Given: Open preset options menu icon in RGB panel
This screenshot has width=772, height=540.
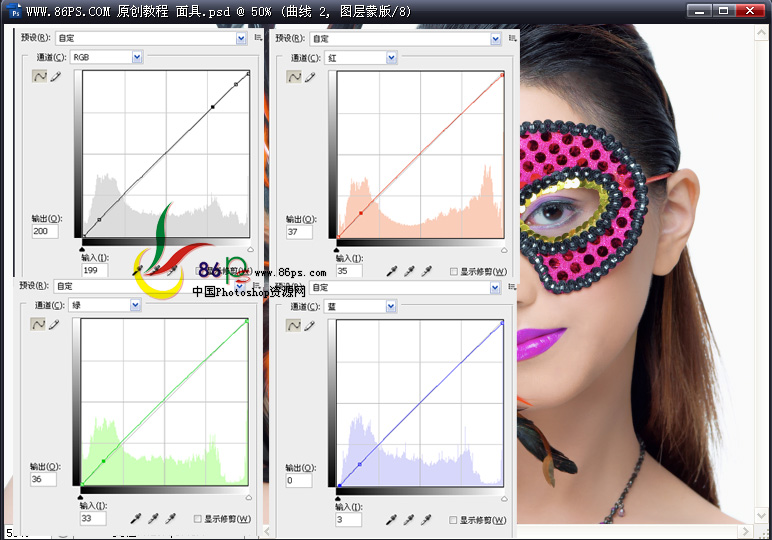Looking at the screenshot, I should (x=258, y=37).
